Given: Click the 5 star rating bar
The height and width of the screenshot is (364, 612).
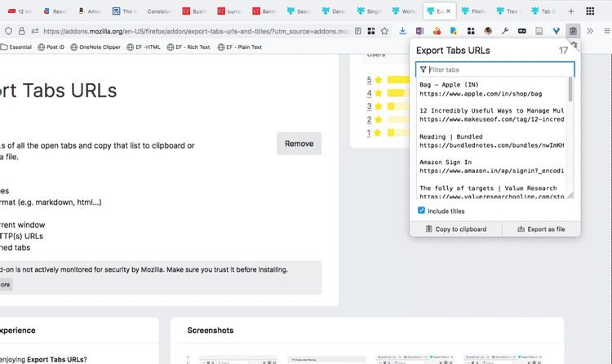Looking at the screenshot, I should tap(398, 80).
